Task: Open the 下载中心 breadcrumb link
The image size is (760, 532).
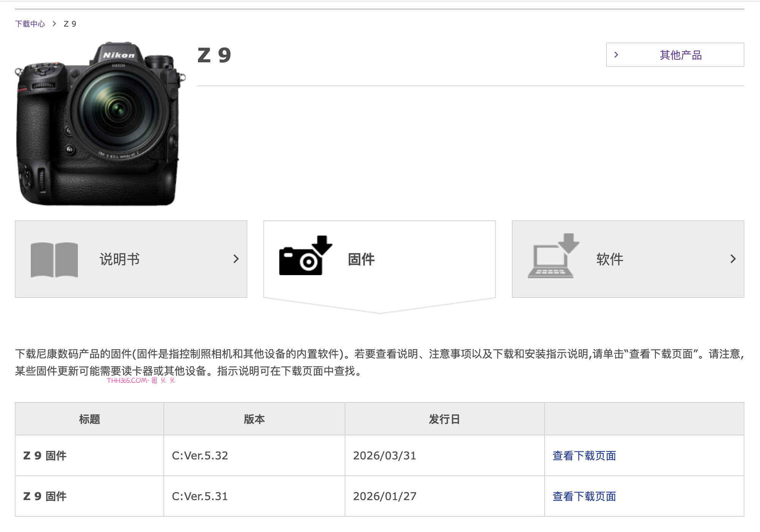Action: 30,24
